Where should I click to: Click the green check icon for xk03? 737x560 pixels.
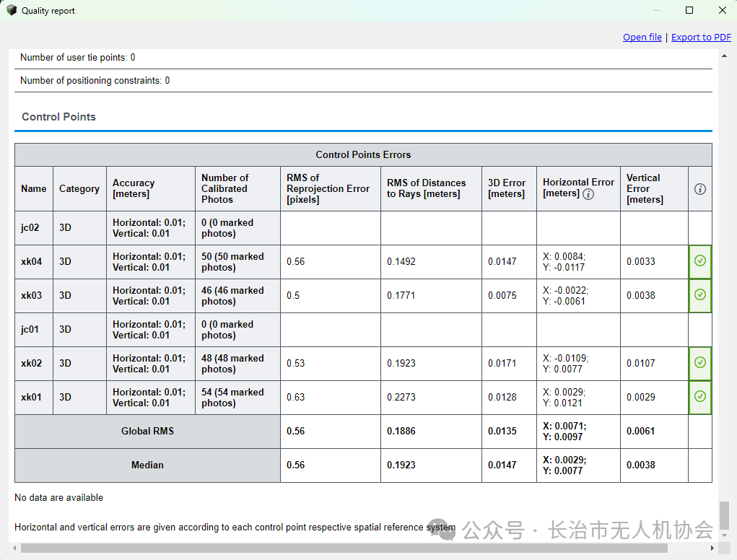[x=700, y=294]
